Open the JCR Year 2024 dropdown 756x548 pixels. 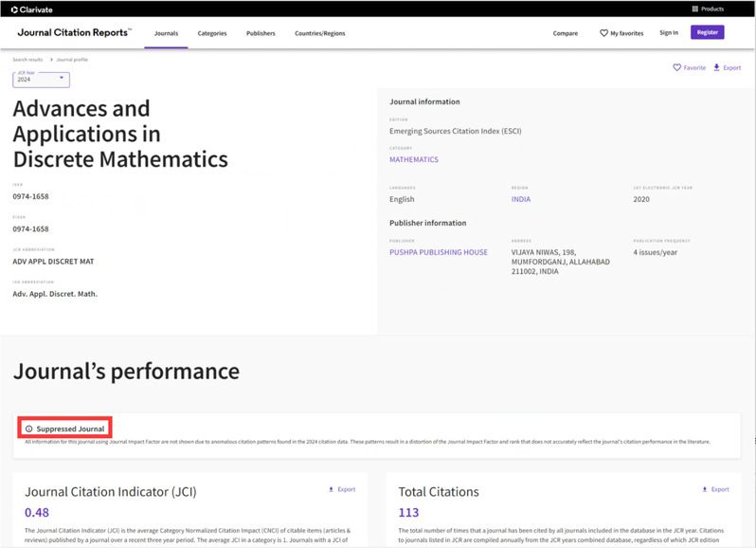pos(41,80)
